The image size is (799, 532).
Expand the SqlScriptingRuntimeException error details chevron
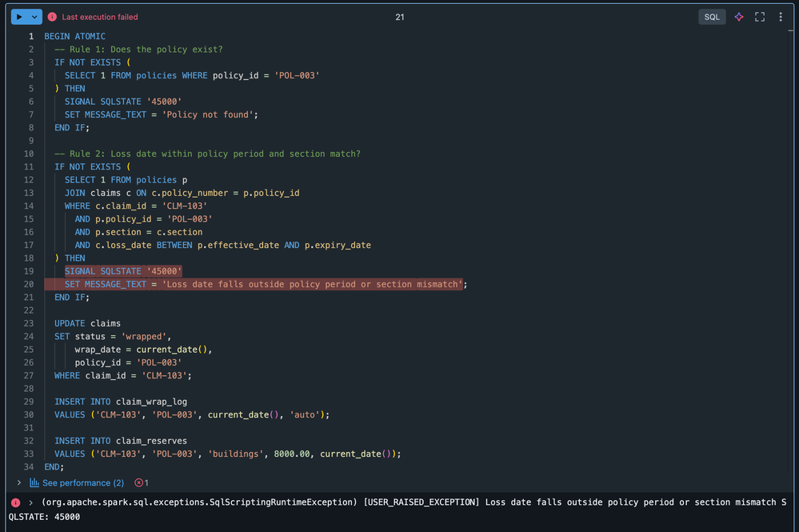(30, 502)
